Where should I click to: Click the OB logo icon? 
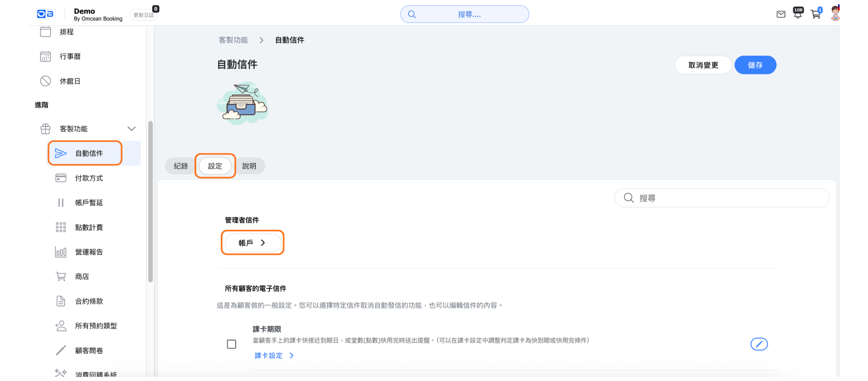pos(45,14)
